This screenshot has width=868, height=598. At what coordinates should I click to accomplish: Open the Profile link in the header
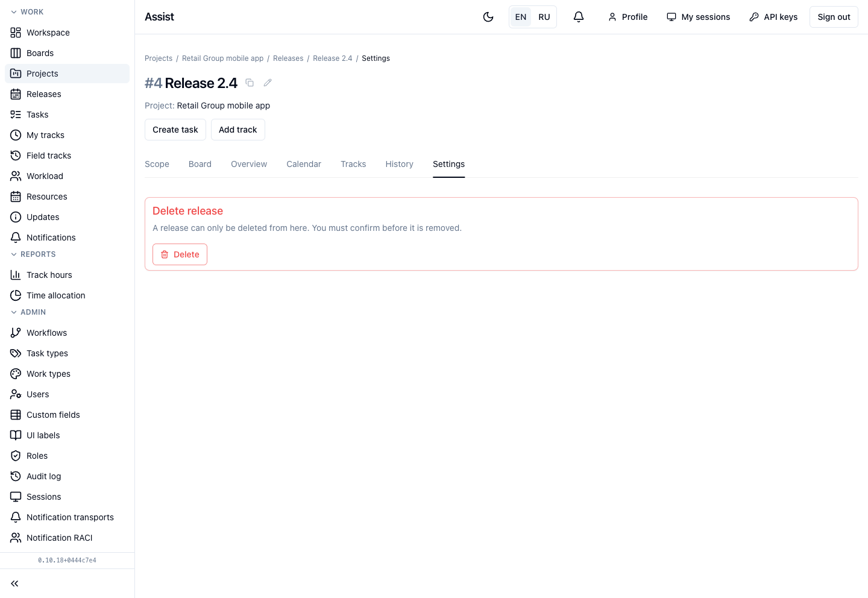tap(627, 17)
